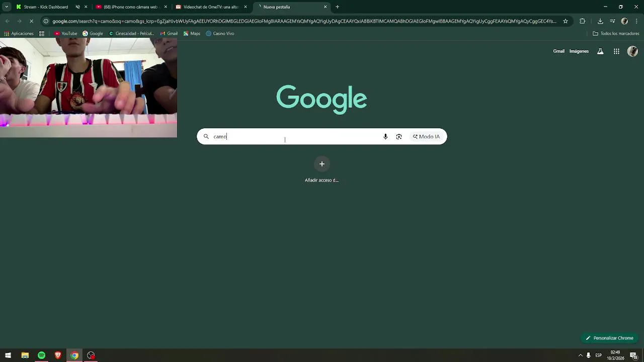Open the Google account avatar
The width and height of the screenshot is (644, 362).
pos(633,51)
